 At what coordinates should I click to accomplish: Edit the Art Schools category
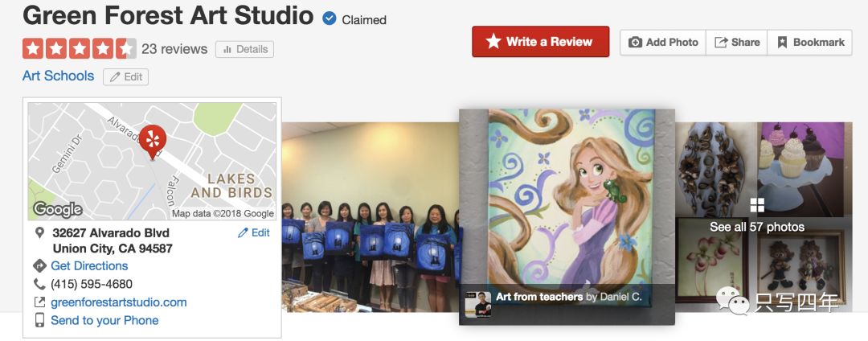[125, 77]
